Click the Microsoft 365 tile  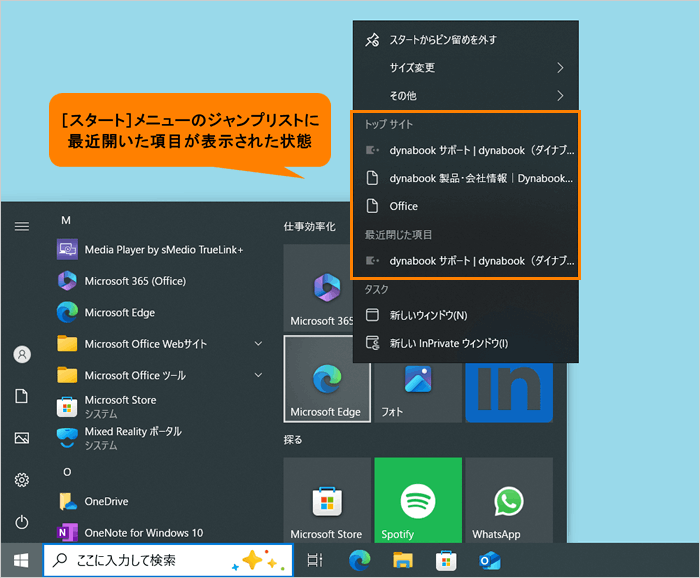[318, 288]
